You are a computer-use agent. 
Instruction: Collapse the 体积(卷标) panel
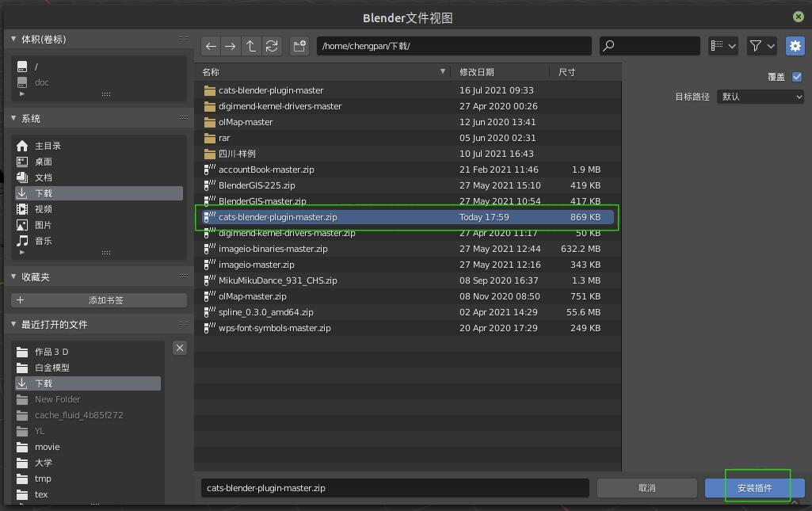13,39
